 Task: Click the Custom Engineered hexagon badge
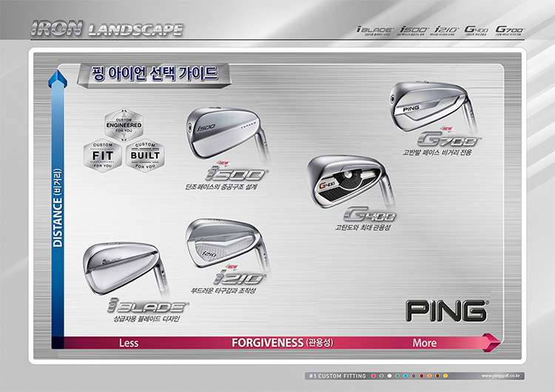124,125
